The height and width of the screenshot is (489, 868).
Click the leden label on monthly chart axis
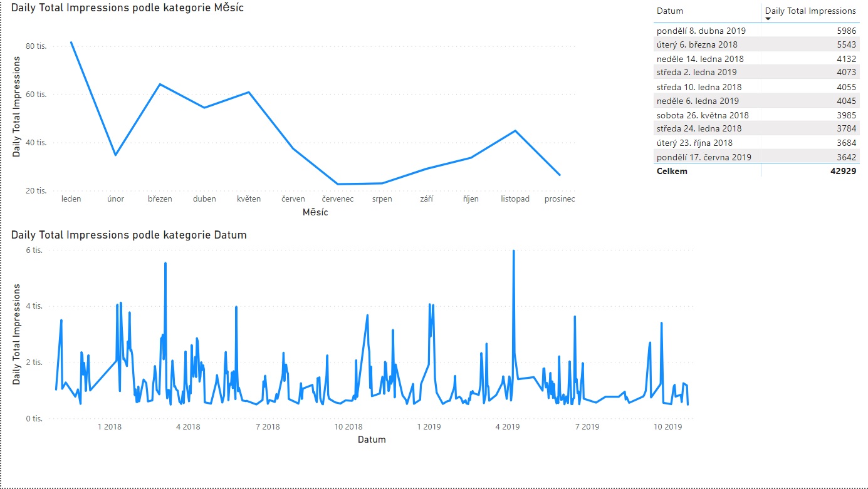tap(71, 199)
